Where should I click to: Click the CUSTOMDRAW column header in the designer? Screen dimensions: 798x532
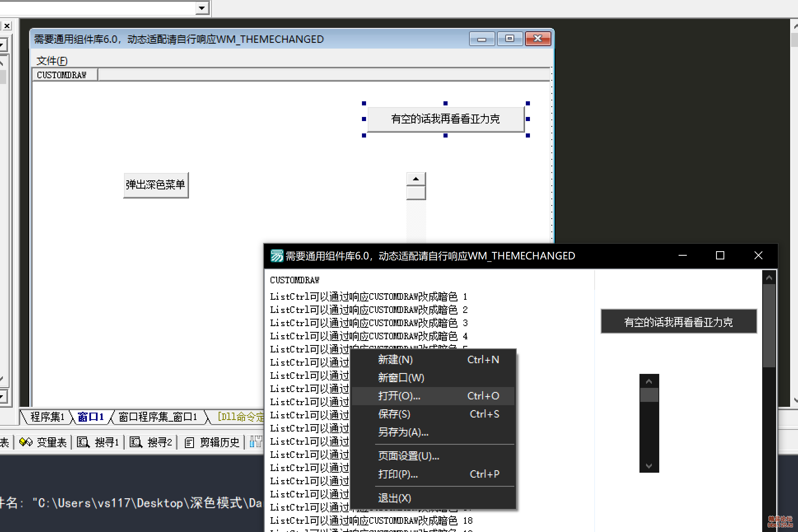(x=65, y=75)
